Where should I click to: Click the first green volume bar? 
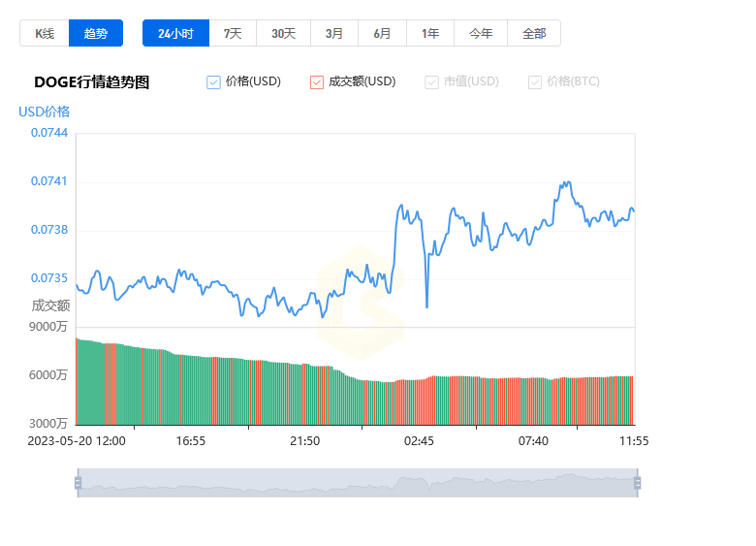(79, 382)
